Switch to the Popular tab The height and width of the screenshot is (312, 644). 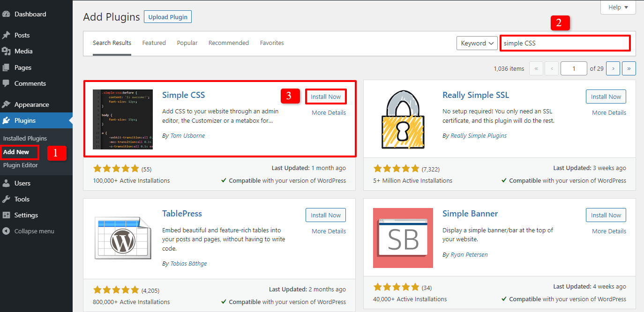(x=187, y=43)
